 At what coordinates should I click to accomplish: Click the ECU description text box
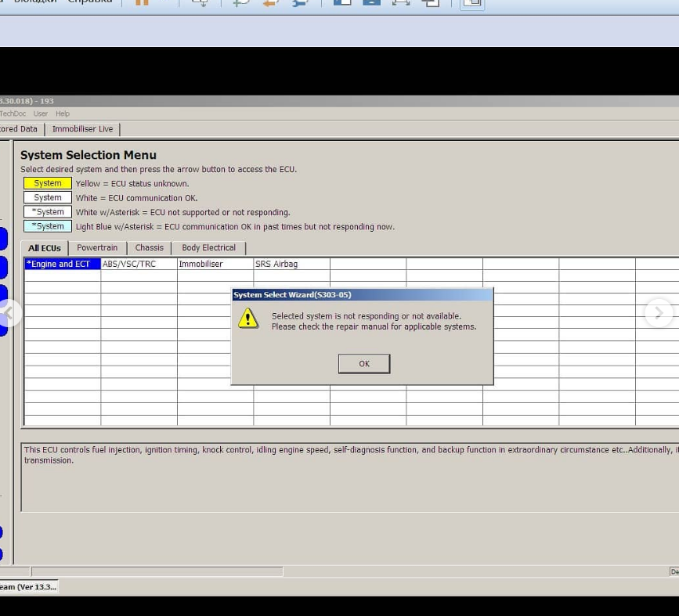[x=350, y=477]
